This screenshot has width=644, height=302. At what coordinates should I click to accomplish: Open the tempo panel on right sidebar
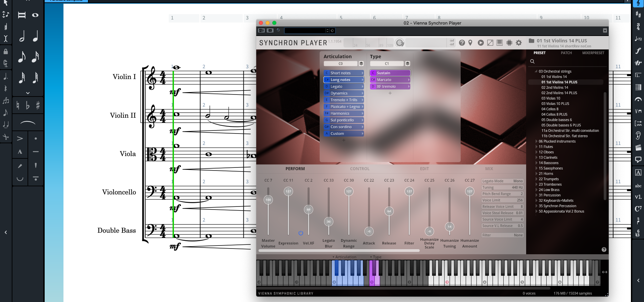pyautogui.click(x=638, y=39)
